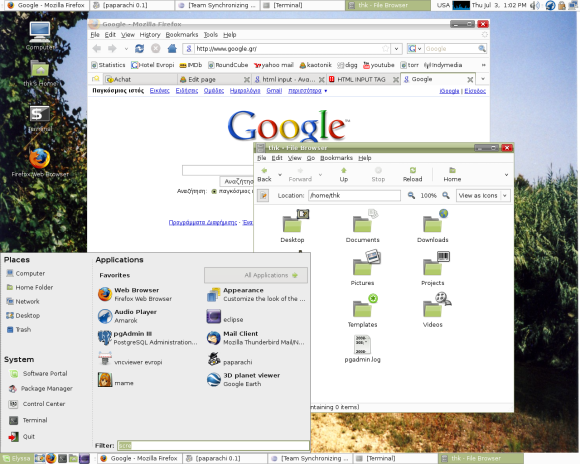Screen dimensions: 580x464
Task: Open the Firefox History menu
Action: [x=150, y=34]
